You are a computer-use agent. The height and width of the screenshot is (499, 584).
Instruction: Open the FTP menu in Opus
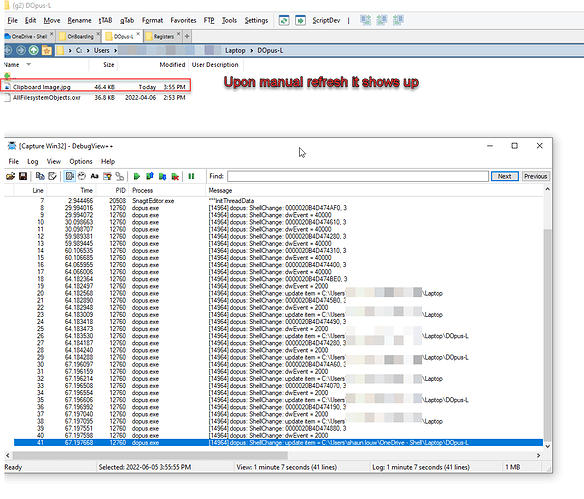209,20
